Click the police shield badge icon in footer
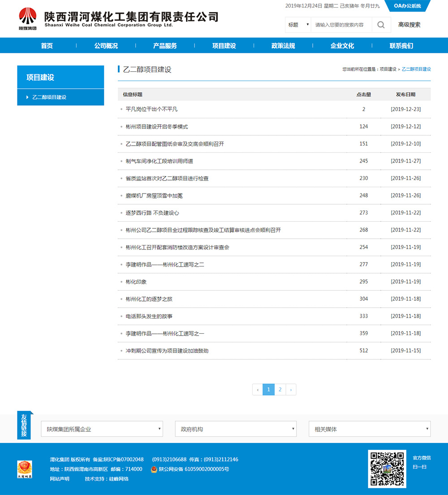This screenshot has width=448, height=495. pos(154,469)
